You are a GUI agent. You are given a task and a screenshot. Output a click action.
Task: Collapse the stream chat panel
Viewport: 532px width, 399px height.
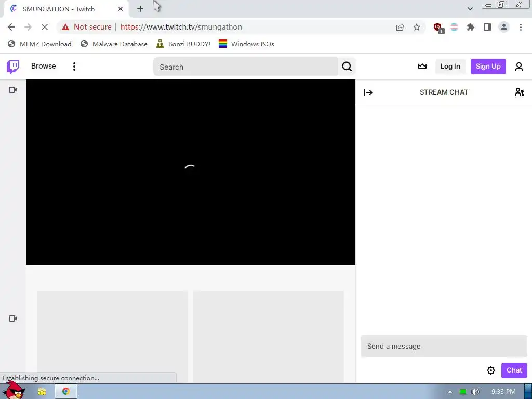coord(368,92)
